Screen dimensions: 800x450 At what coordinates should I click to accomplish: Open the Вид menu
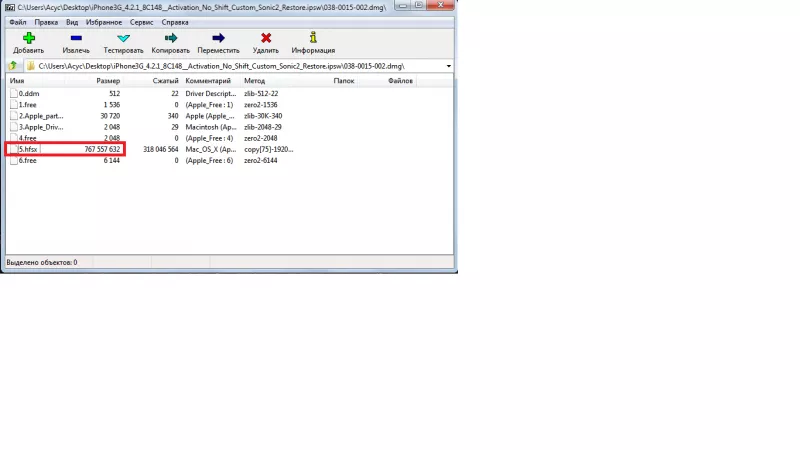point(72,22)
